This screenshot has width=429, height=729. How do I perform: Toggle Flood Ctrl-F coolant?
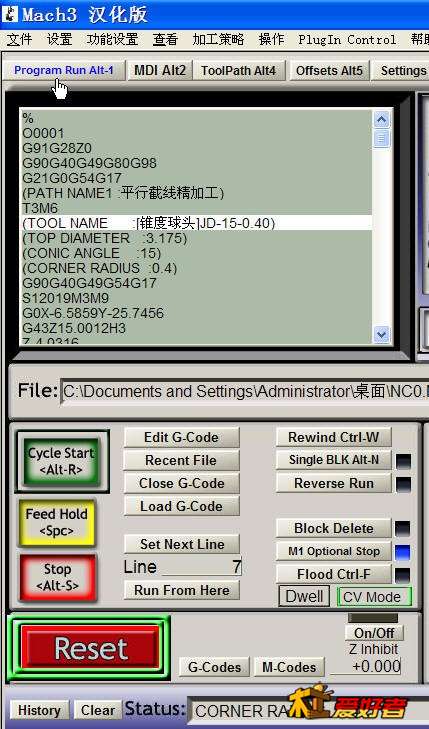coord(334,574)
